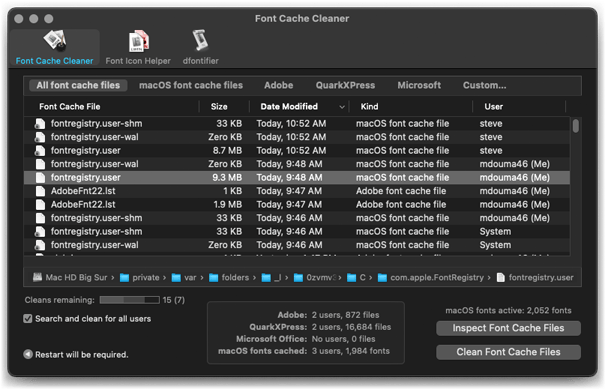Click the folders folder icon in path bar
605x389 pixels.
click(x=213, y=277)
